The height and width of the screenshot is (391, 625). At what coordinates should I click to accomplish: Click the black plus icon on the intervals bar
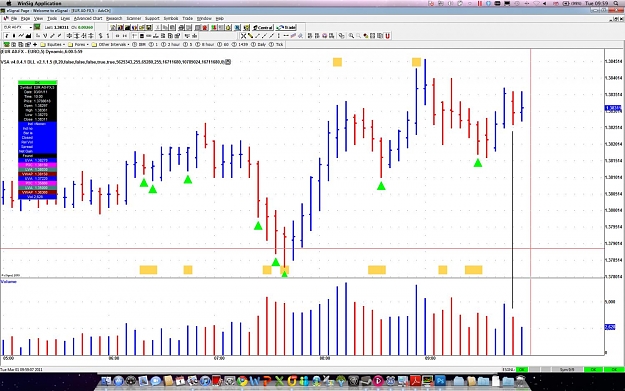coord(35,45)
